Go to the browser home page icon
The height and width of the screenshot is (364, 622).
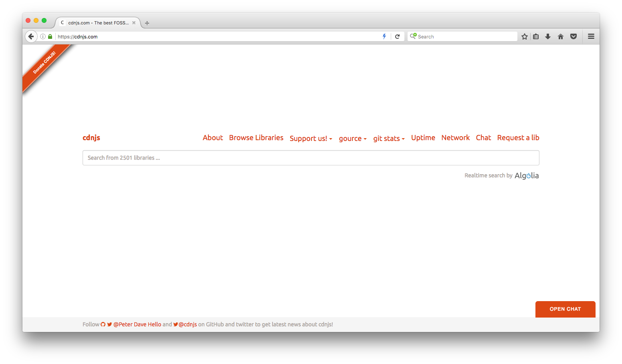[x=561, y=36]
